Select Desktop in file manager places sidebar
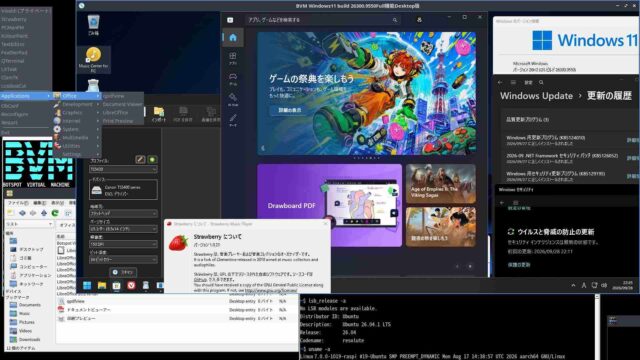 pyautogui.click(x=27, y=249)
